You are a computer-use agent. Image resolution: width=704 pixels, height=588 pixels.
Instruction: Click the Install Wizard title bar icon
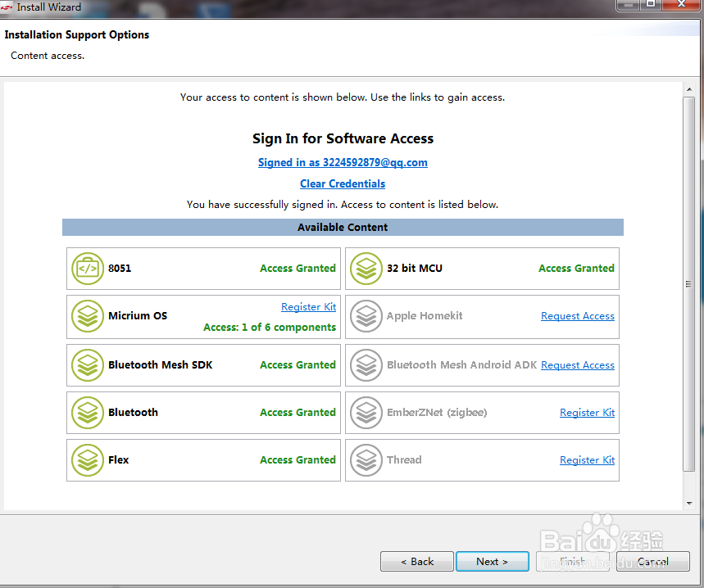(7, 7)
